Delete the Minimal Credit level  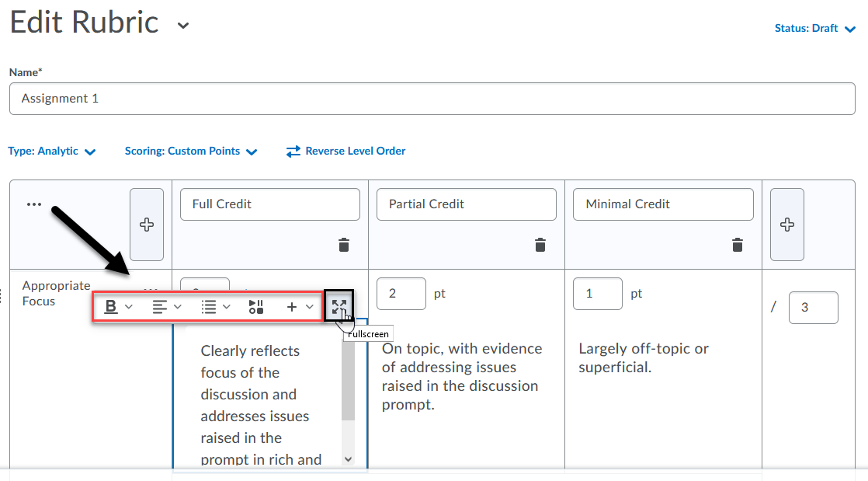coord(737,245)
